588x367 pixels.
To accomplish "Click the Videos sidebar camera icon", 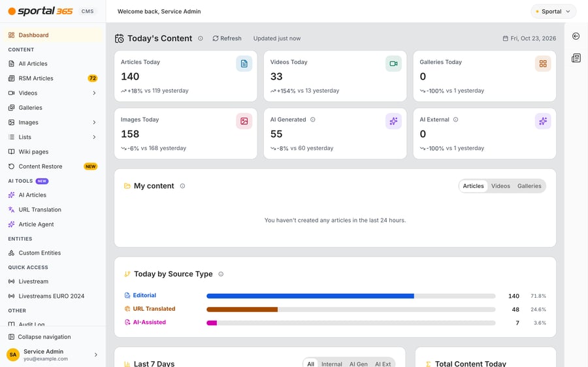I will 12,93.
